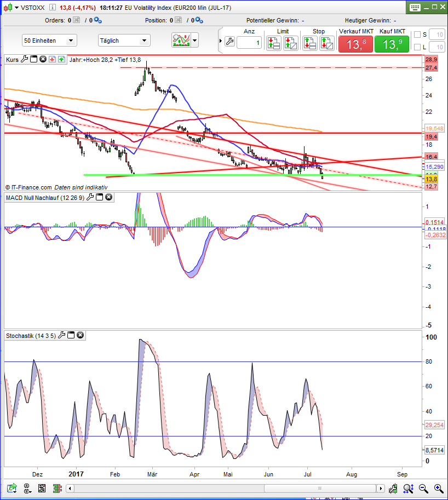This screenshot has height=500, width=448.
Task: Maximize the MACD panel window icon
Action: point(100,197)
